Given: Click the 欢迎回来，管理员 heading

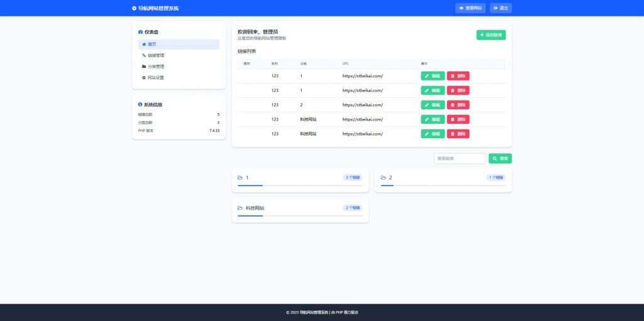Looking at the screenshot, I should (x=258, y=31).
